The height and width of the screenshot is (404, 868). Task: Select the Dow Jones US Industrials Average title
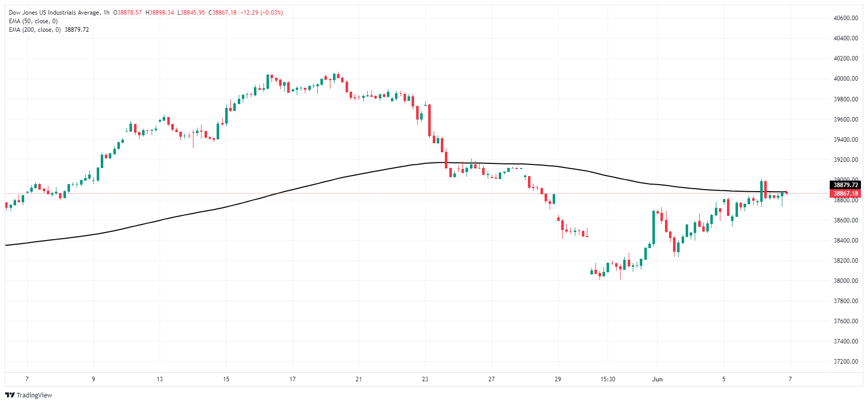coord(54,13)
